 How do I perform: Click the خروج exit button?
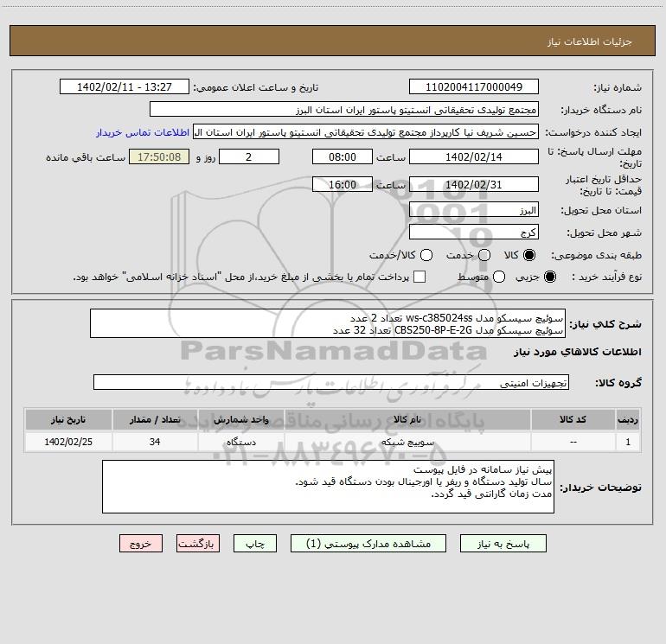tap(141, 544)
